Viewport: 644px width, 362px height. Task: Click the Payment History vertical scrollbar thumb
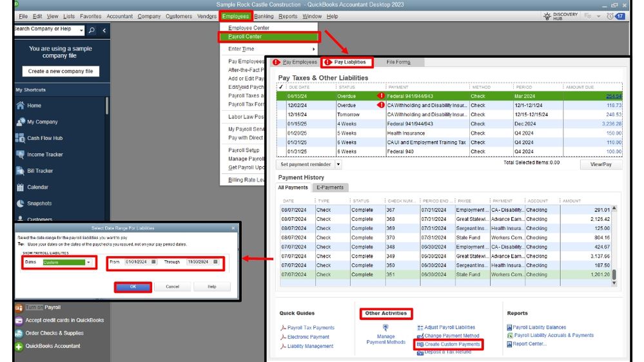point(614,274)
